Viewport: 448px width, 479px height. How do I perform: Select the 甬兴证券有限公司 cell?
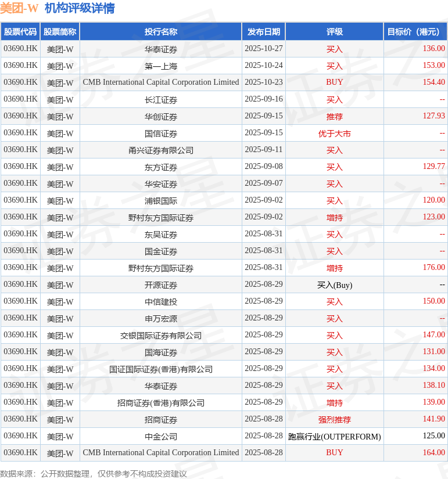(161, 150)
